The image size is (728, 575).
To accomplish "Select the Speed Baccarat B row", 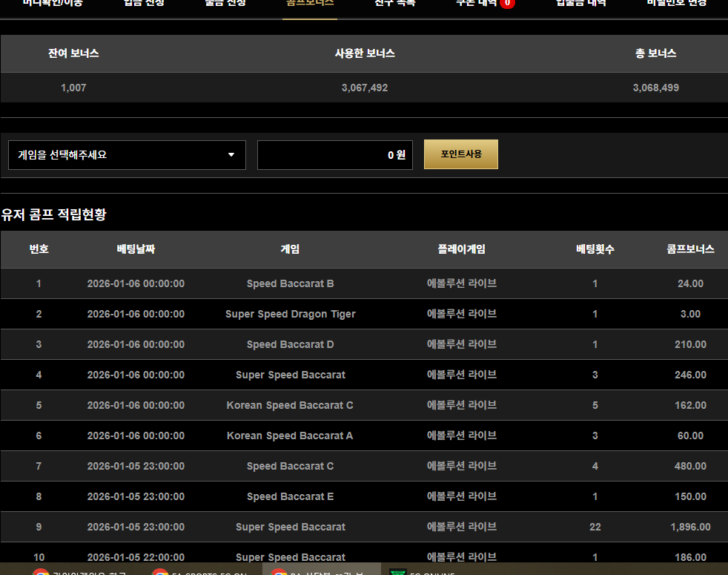I will (x=290, y=283).
